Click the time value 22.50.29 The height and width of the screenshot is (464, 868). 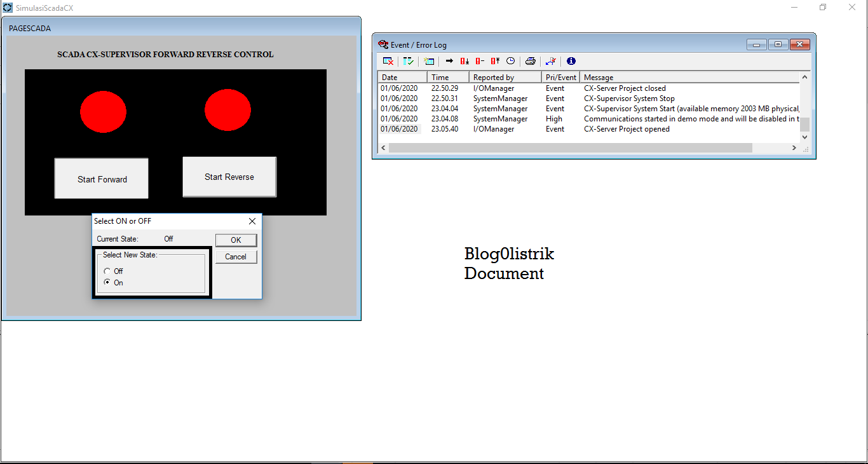coord(445,88)
